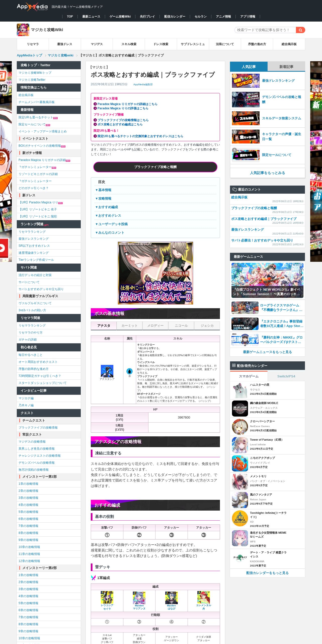Open ドレス検索 in wiki navigation
This screenshot has height=644, width=322.
coord(161,44)
